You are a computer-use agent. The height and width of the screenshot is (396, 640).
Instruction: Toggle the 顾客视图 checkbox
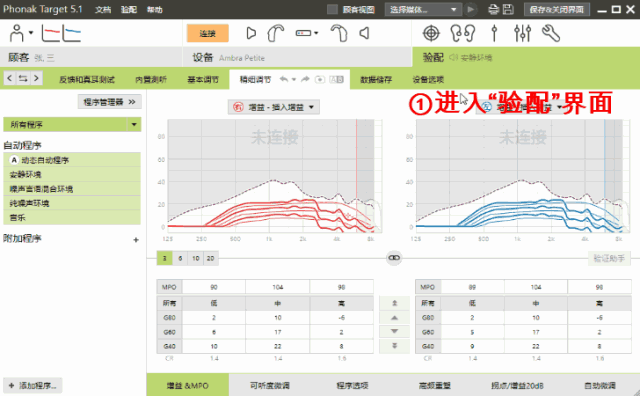point(332,9)
